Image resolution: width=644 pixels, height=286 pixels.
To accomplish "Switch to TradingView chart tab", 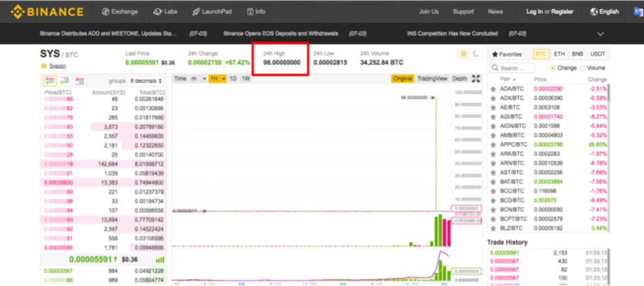I will pyautogui.click(x=432, y=79).
